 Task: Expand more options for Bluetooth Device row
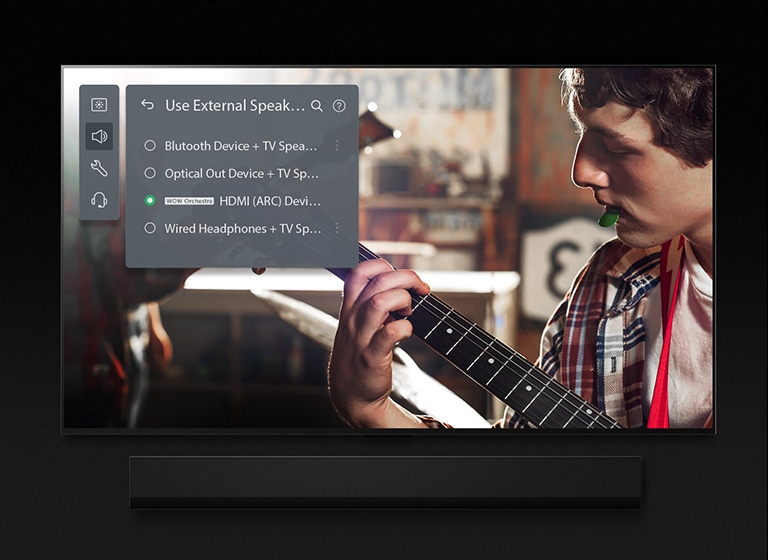[x=337, y=146]
